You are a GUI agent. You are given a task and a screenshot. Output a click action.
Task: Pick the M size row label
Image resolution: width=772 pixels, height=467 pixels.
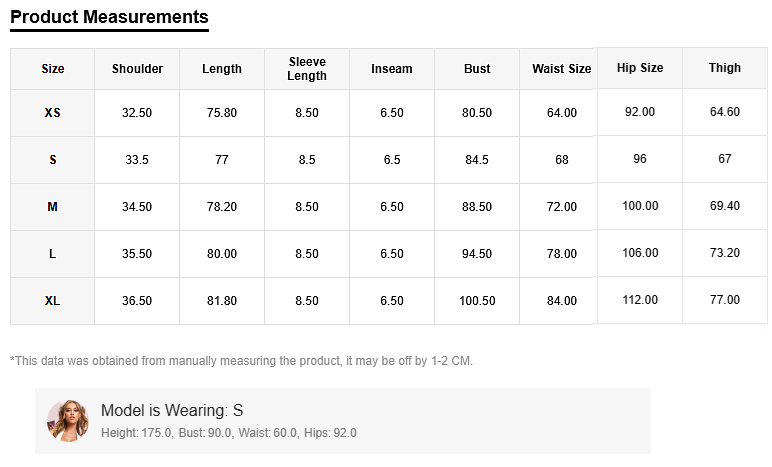coord(53,207)
